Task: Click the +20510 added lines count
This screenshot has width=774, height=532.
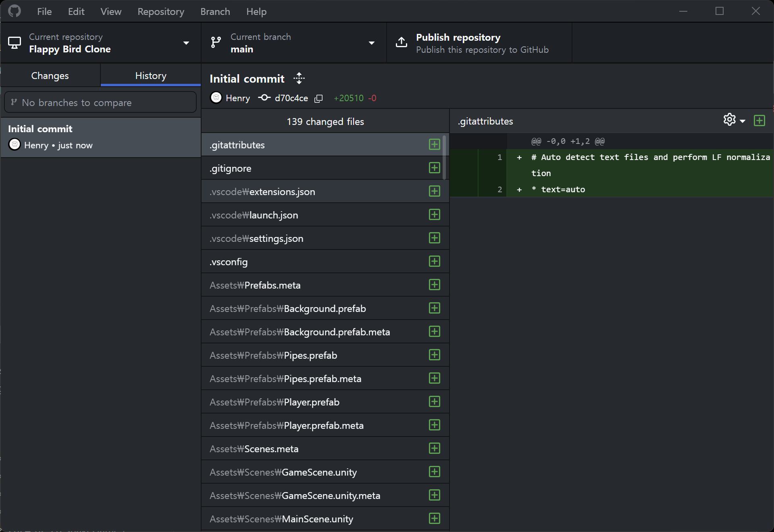Action: click(x=349, y=98)
